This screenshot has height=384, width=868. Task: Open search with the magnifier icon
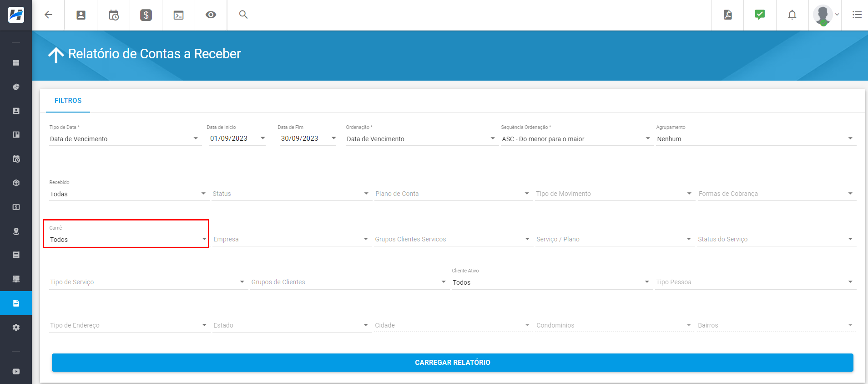243,15
